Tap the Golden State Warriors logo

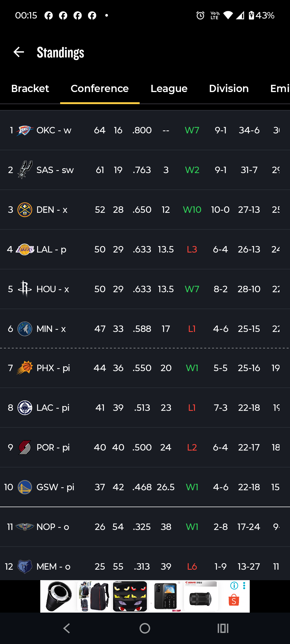25,487
